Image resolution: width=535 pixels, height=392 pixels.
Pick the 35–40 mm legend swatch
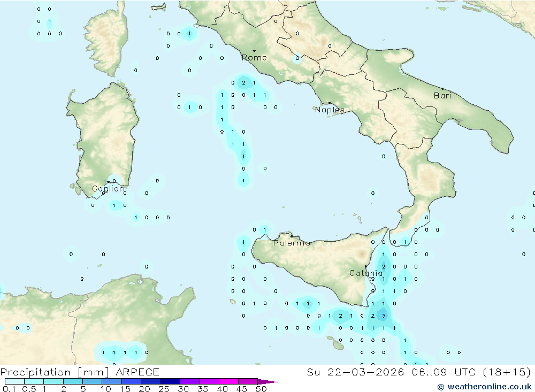pos(209,381)
